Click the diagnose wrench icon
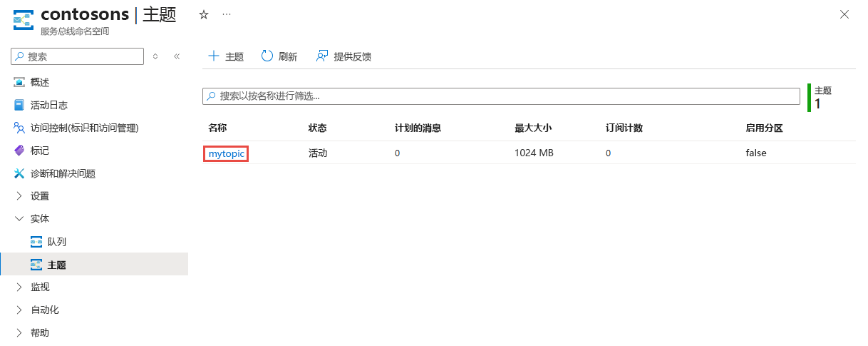This screenshot has height=346, width=868. coord(19,173)
